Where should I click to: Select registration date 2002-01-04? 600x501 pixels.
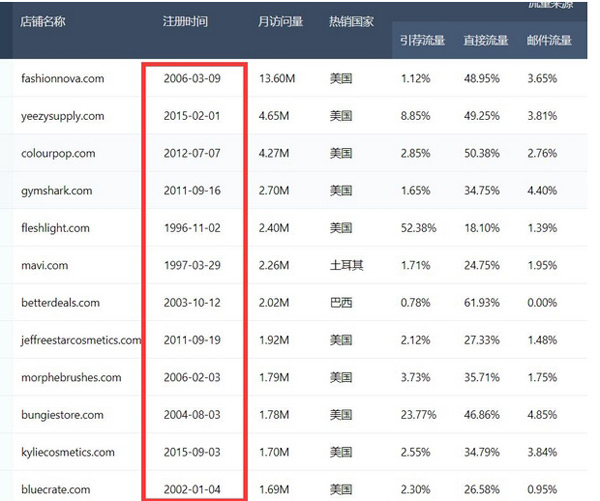point(192,490)
